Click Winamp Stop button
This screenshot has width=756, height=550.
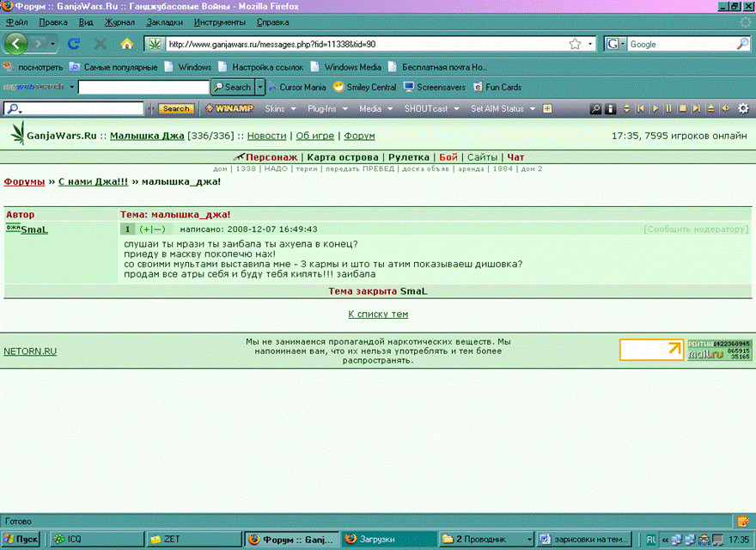pos(682,108)
